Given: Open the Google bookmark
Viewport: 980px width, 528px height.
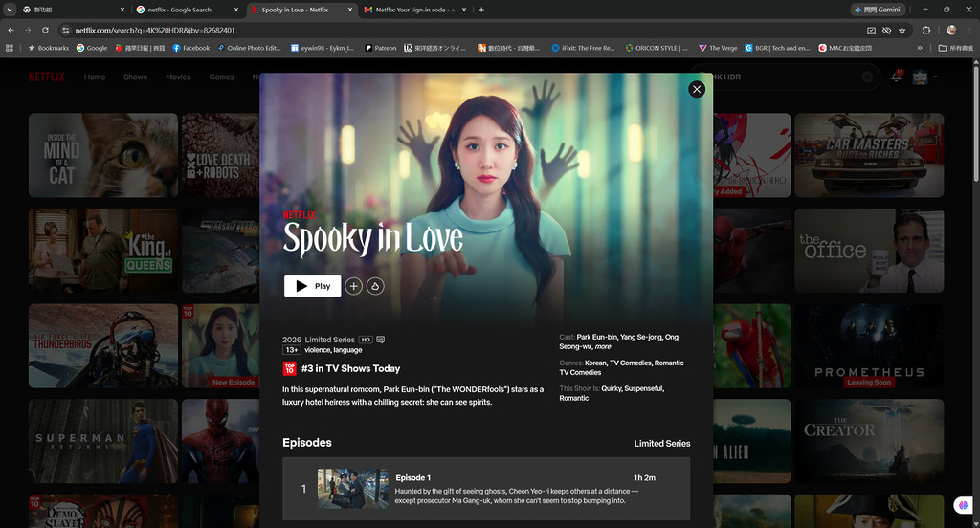Looking at the screenshot, I should pyautogui.click(x=91, y=48).
